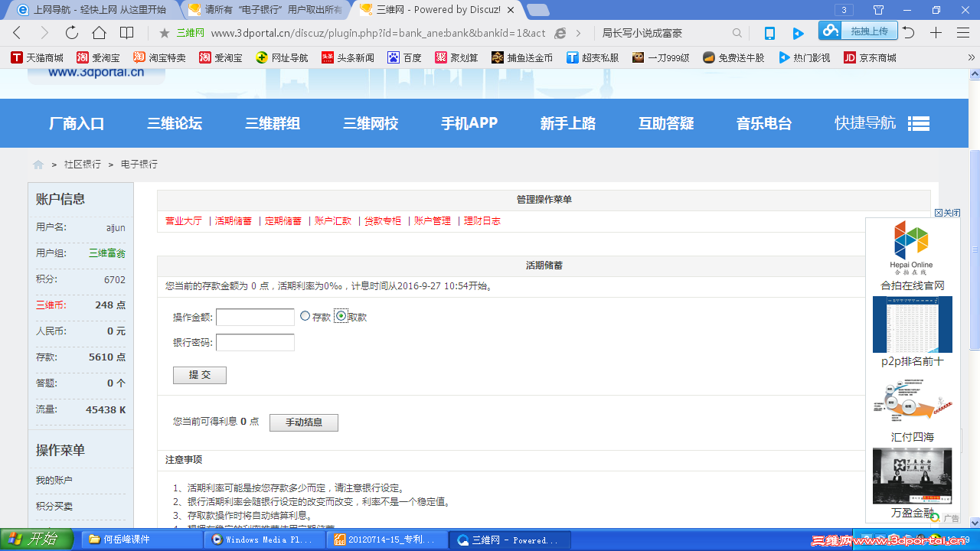Open the 营业大厅 bank menu link
Screen dimensions: 980x551
point(184,221)
